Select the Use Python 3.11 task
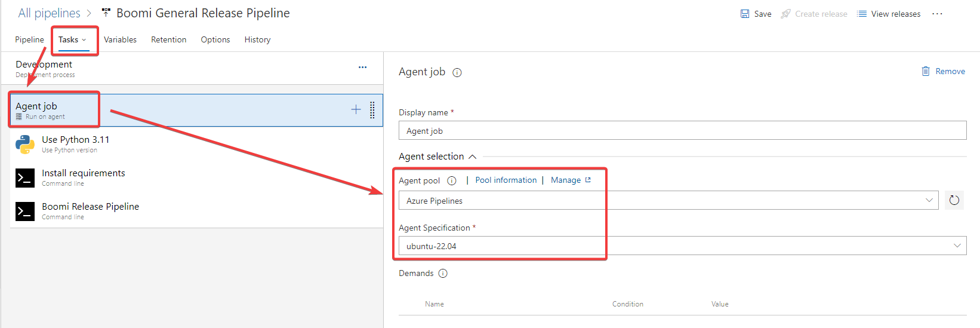 [196, 144]
